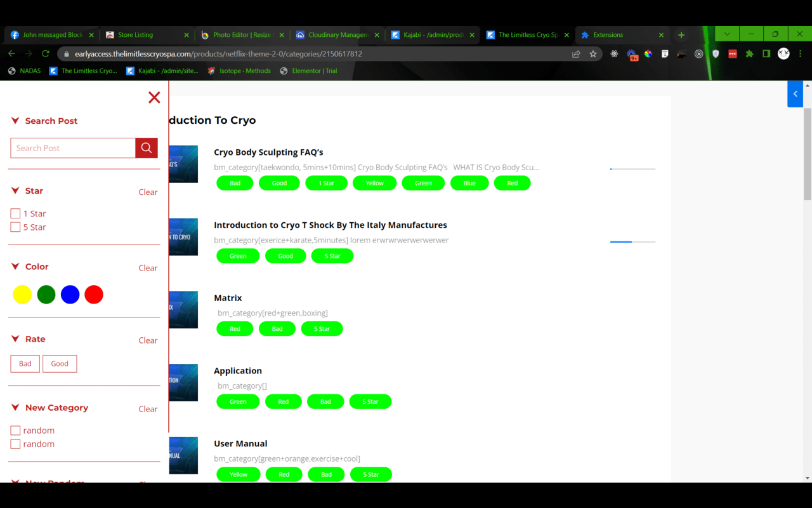Collapse the Rate filter section arrow
Screen dimensions: 812x508
[15, 339]
